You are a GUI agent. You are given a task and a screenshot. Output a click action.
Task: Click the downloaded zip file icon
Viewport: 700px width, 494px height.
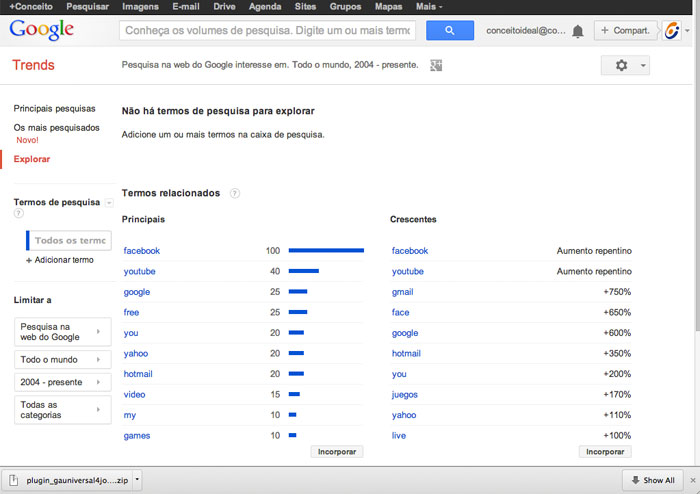[14, 480]
